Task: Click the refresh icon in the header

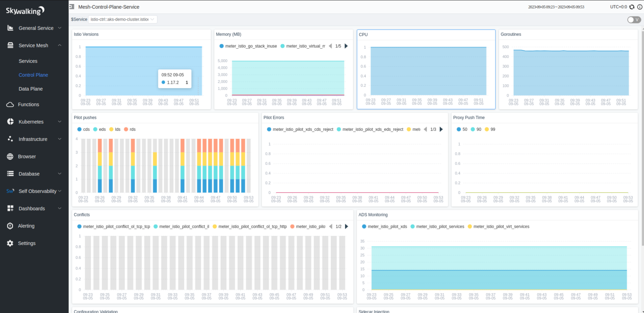Action: (x=632, y=7)
